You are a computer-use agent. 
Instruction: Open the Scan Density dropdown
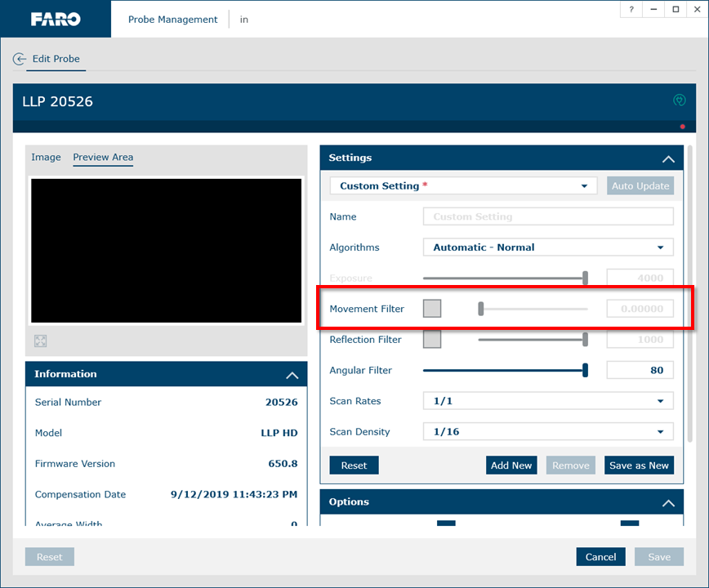547,432
